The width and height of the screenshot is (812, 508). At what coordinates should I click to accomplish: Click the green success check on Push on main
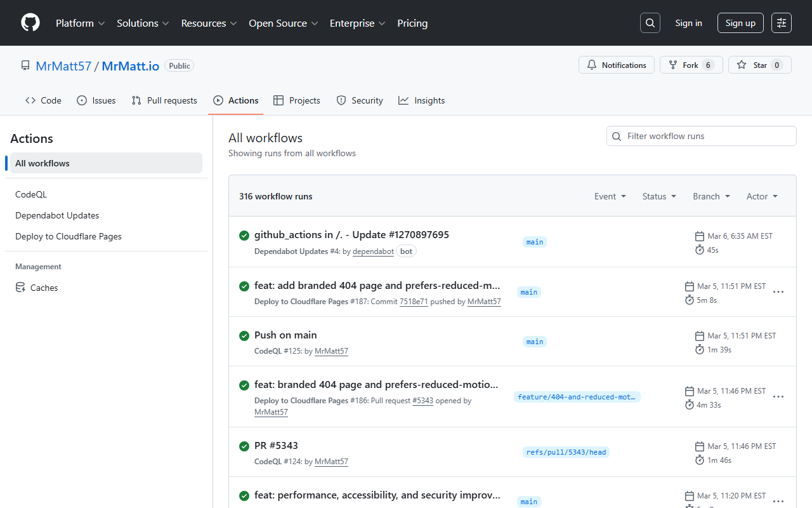coord(244,336)
